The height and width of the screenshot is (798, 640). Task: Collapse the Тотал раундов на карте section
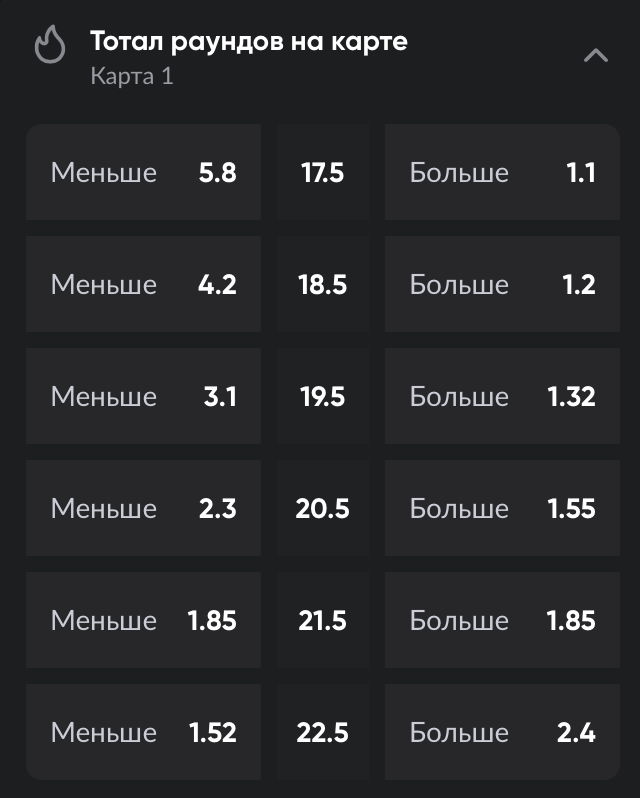coord(595,55)
